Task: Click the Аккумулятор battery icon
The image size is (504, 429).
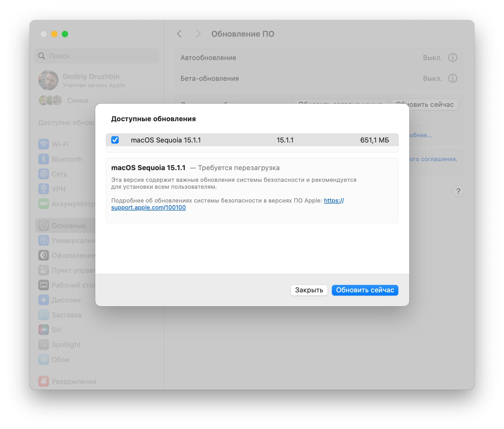Action: tap(44, 204)
